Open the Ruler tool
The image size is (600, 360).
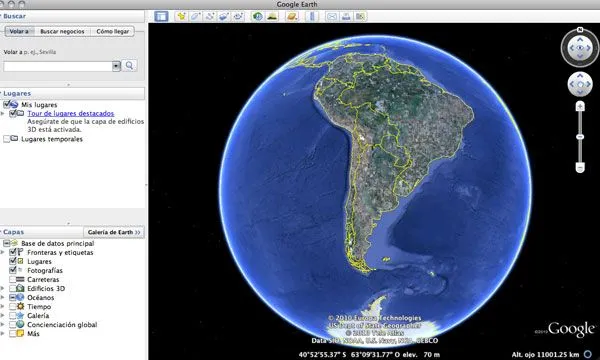click(x=311, y=16)
